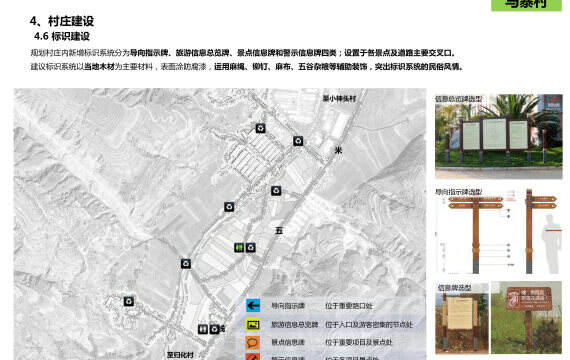Click the recycle marker in the lower-left village cluster
The image size is (570, 360).
[129, 301]
